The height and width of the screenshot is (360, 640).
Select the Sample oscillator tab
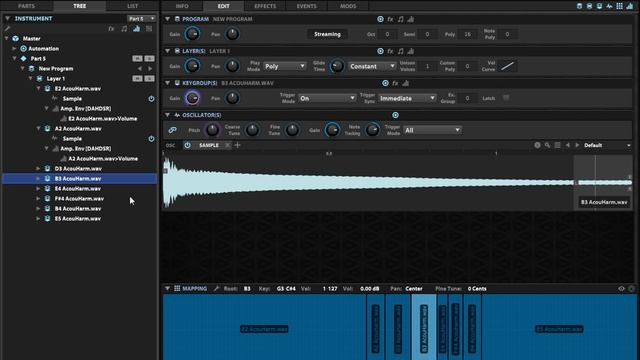pyautogui.click(x=209, y=145)
